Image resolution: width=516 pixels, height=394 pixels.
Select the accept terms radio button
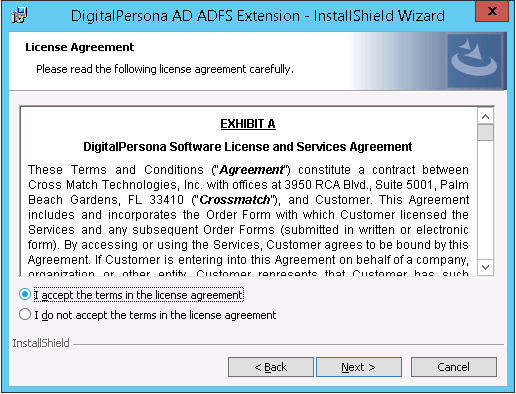25,295
